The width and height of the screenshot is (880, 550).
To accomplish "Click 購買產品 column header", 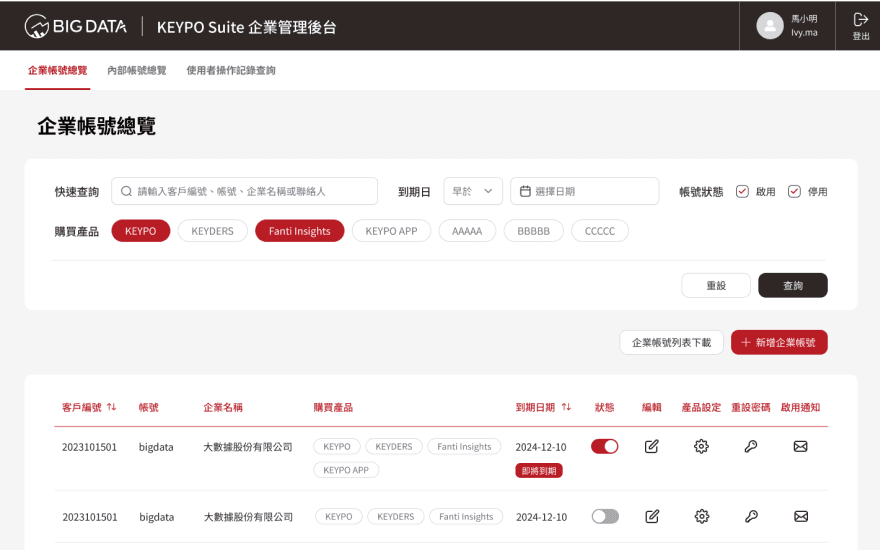I will [x=333, y=407].
